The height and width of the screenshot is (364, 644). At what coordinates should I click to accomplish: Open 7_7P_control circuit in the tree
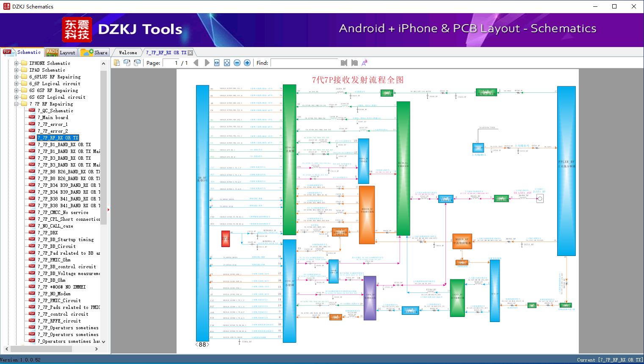(63, 314)
